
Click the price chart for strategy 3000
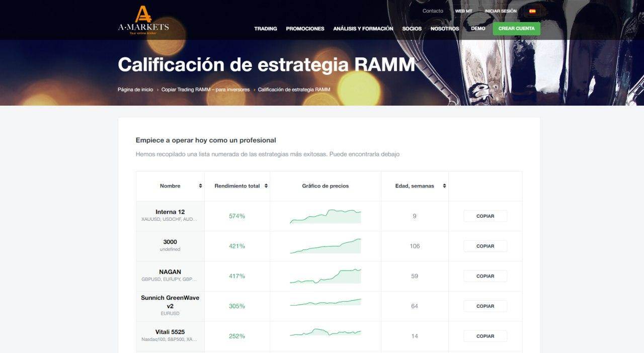click(x=325, y=246)
